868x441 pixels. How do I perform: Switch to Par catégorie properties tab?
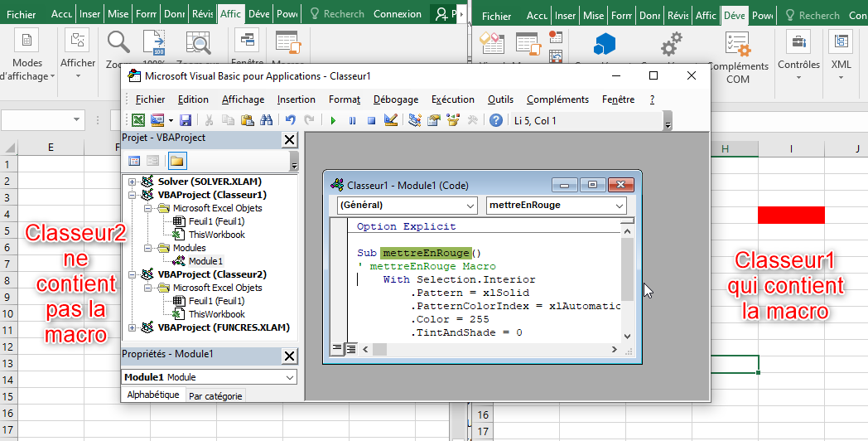click(215, 395)
